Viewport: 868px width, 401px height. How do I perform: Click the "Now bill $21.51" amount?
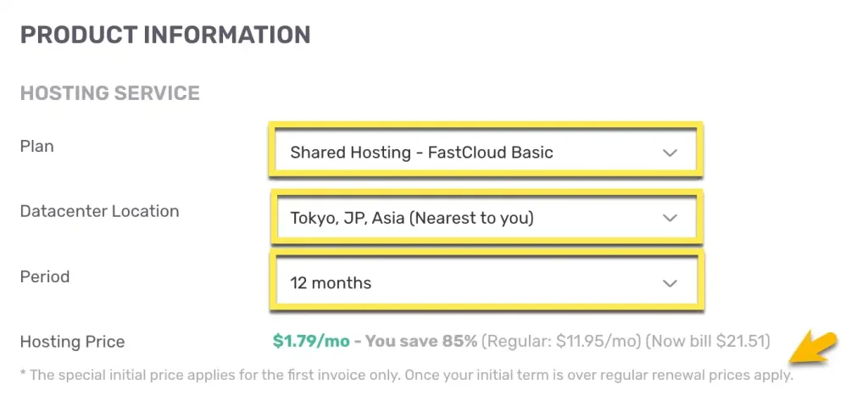pos(708,341)
